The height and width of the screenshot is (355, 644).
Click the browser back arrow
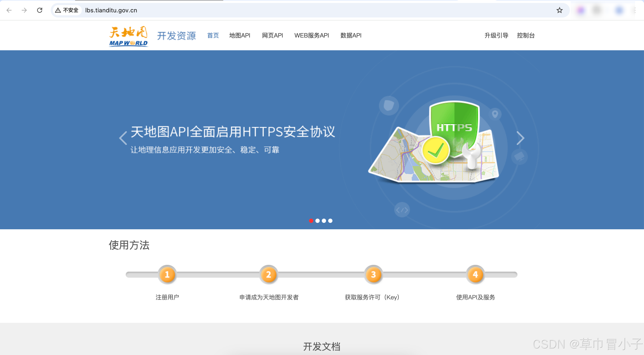point(9,10)
